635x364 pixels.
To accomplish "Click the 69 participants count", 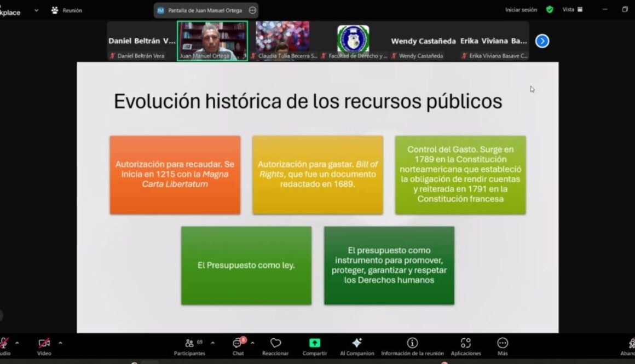I will [x=200, y=342].
